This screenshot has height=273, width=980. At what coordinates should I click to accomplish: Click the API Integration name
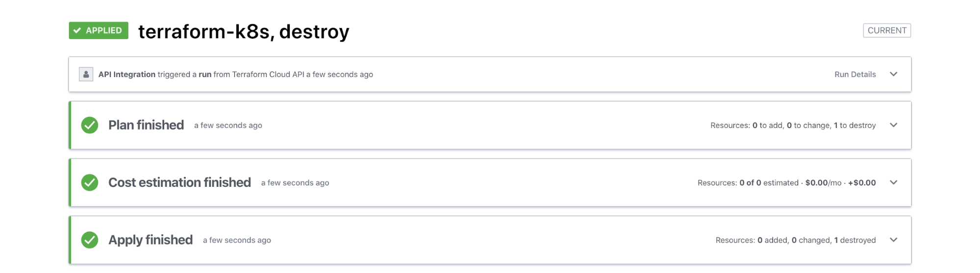(x=127, y=74)
